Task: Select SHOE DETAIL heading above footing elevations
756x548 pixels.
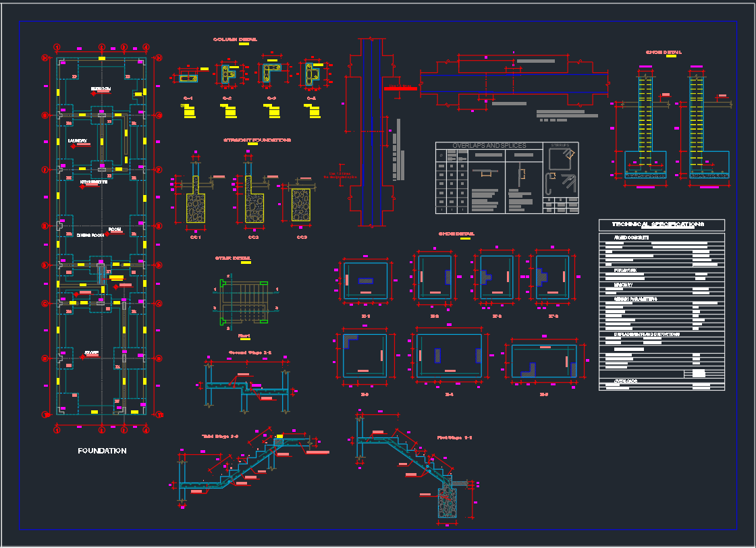Action: coord(664,52)
